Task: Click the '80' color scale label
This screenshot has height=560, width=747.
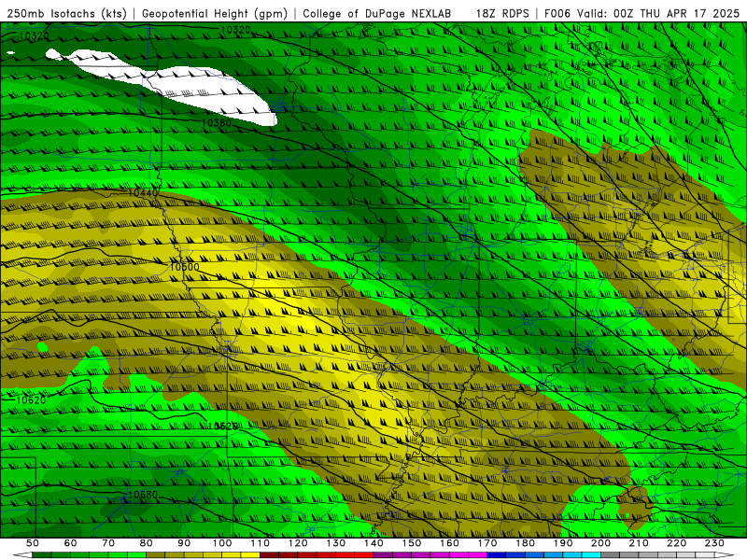Action: (x=146, y=543)
